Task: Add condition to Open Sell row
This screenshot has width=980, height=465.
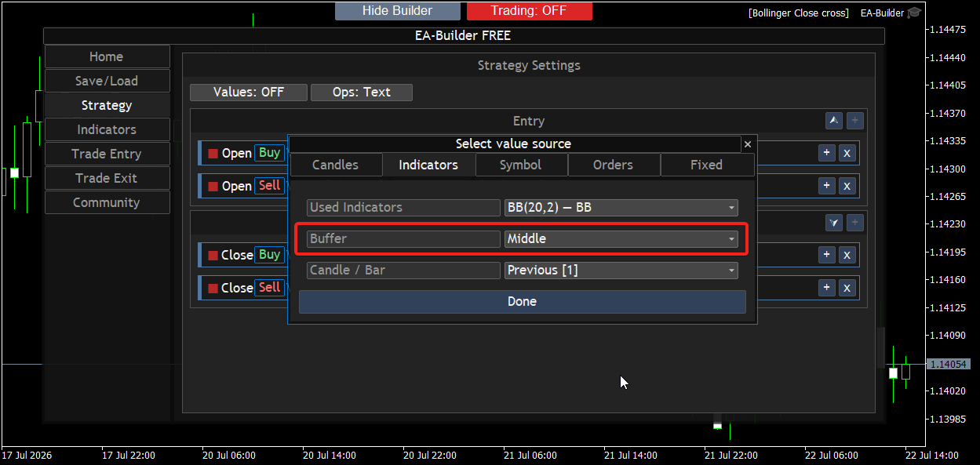Action: pyautogui.click(x=826, y=186)
